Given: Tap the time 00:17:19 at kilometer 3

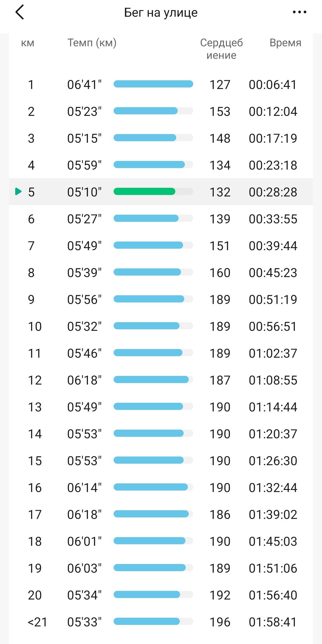Looking at the screenshot, I should pos(273,138).
